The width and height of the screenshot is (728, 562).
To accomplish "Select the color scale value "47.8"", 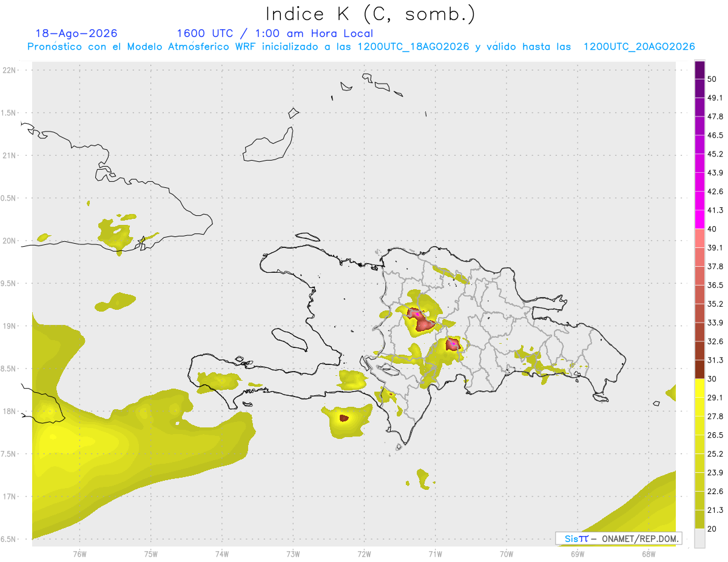I will click(x=715, y=116).
